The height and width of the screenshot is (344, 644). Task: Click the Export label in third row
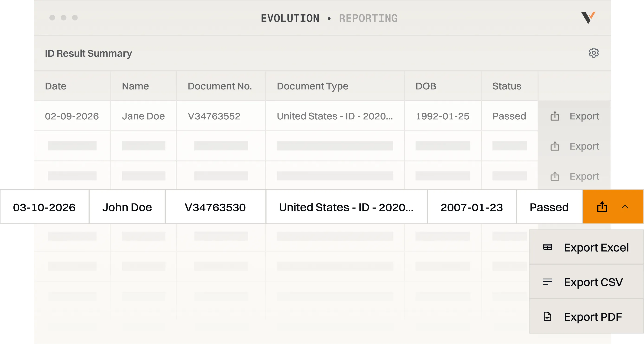coord(584,176)
